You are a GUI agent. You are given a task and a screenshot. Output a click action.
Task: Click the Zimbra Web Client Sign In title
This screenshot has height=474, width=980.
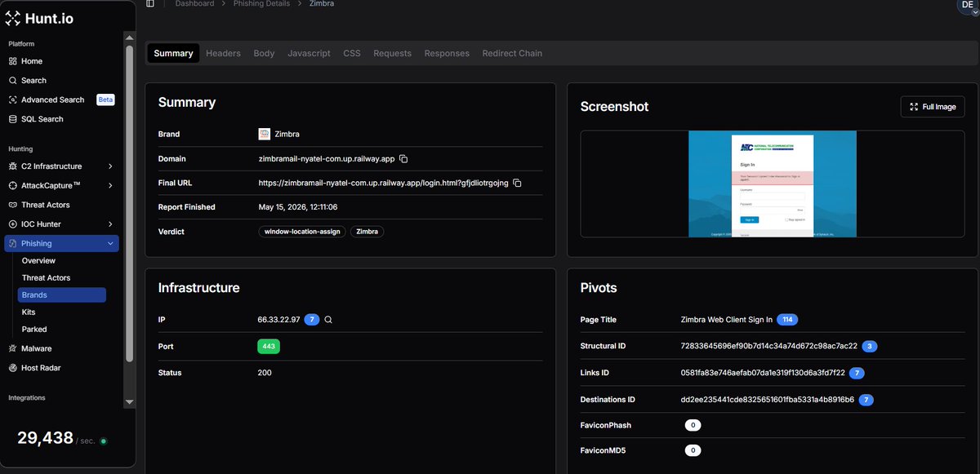coord(726,319)
